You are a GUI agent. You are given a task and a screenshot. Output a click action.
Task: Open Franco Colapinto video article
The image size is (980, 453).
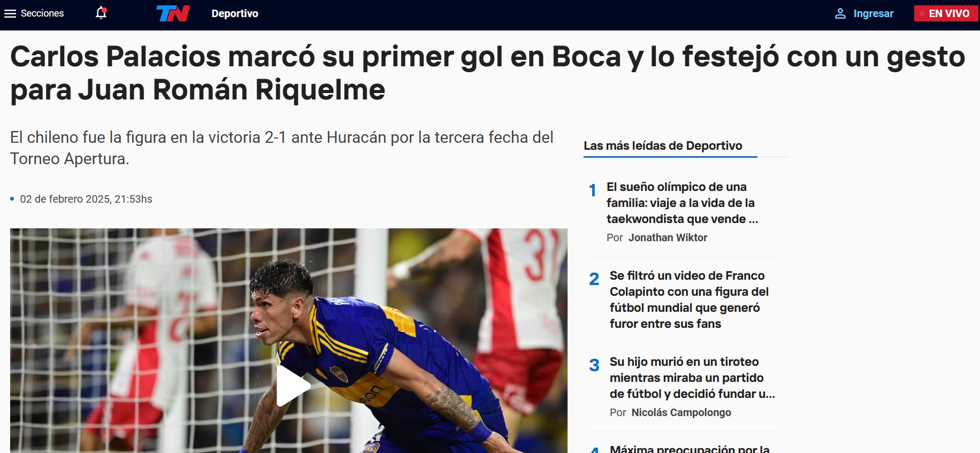click(689, 300)
